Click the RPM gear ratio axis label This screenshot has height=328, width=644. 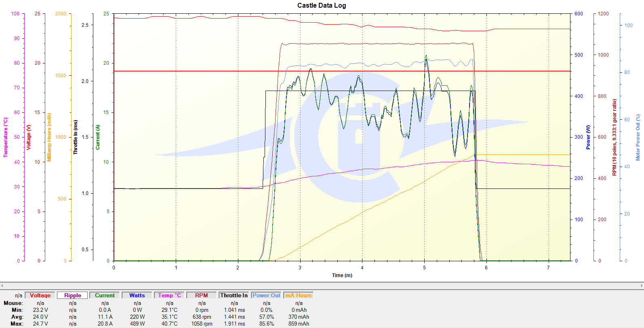pyautogui.click(x=615, y=137)
